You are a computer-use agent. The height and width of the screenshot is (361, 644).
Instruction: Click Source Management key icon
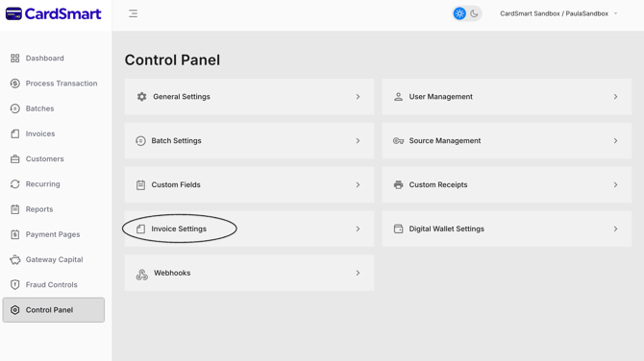[398, 141]
